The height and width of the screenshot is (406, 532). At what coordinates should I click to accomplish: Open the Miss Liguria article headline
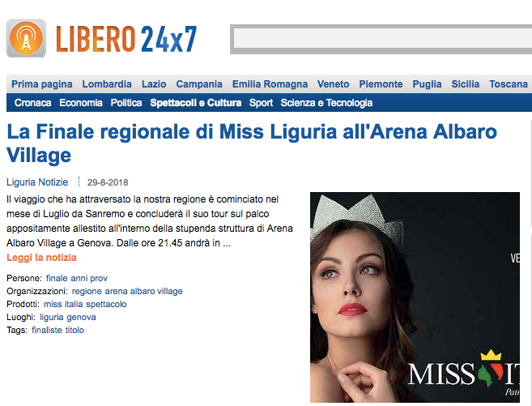click(x=252, y=143)
